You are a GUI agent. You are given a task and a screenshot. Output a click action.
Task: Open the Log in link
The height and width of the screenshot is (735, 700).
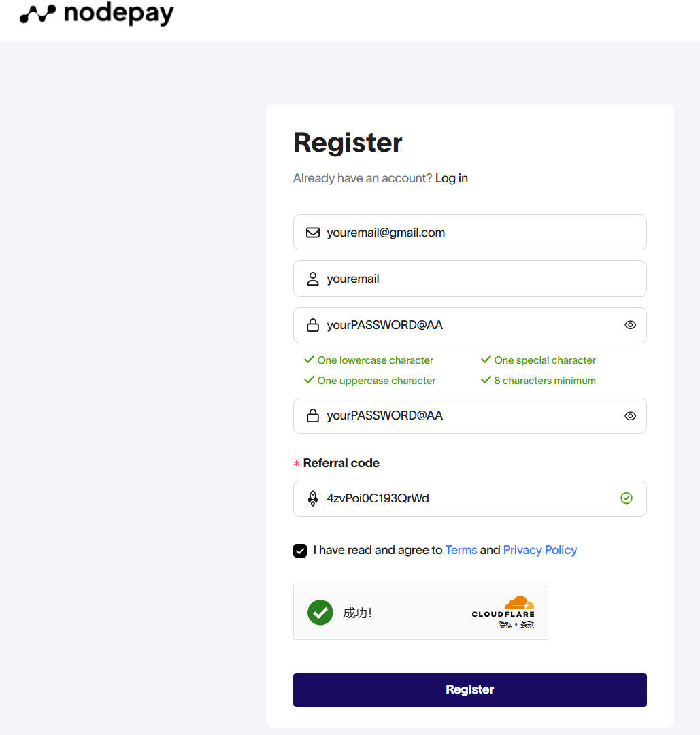coord(452,178)
